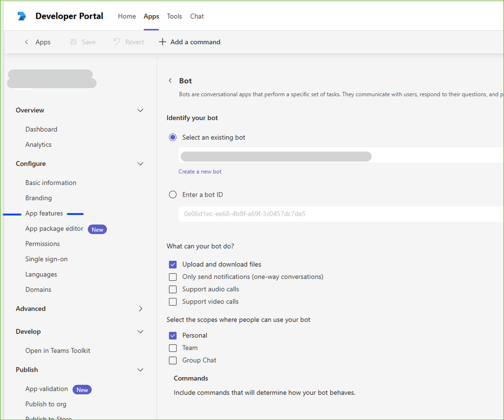
Task: Collapse the Publish section chevron
Action: click(140, 370)
